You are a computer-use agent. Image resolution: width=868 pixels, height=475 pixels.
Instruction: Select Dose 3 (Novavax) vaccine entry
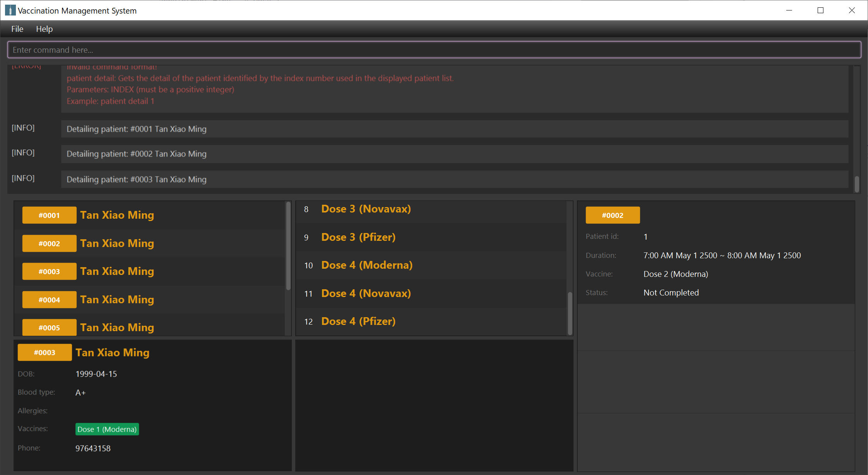click(366, 209)
